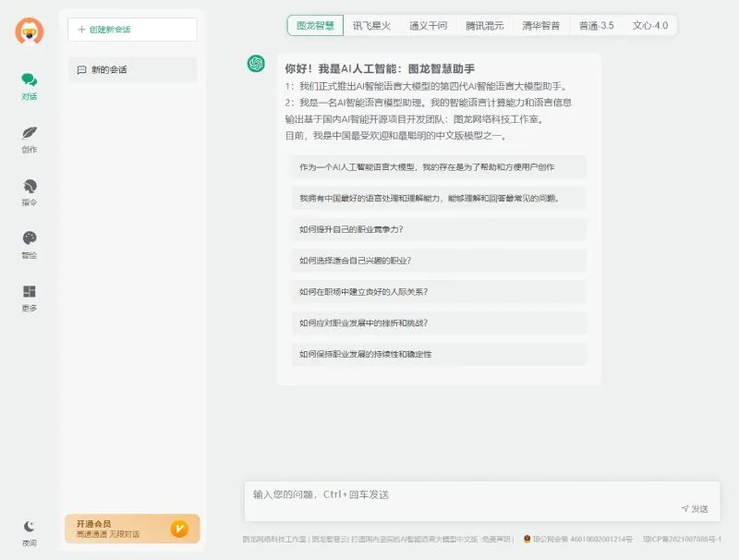Switch to the 图龙智慧 tab

pyautogui.click(x=315, y=26)
